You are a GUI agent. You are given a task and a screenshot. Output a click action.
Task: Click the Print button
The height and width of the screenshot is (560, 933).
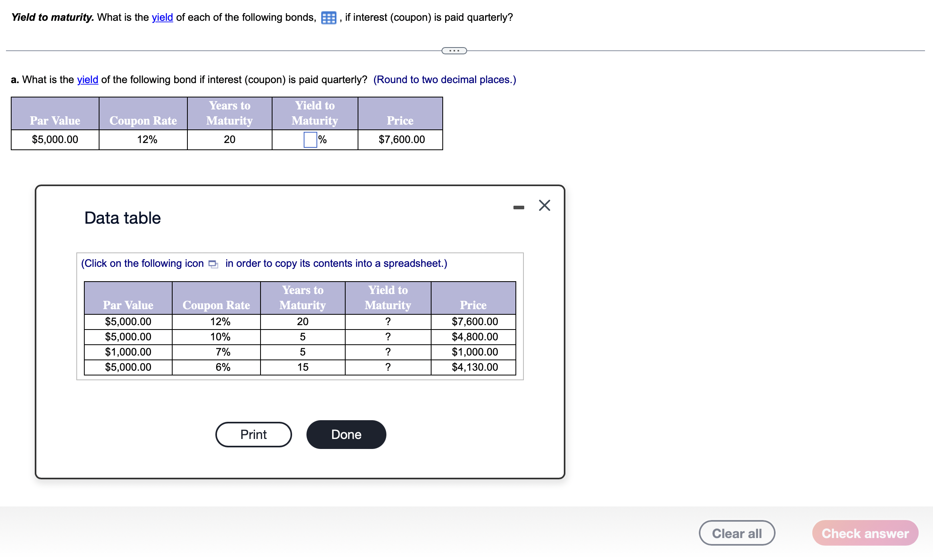(x=253, y=434)
